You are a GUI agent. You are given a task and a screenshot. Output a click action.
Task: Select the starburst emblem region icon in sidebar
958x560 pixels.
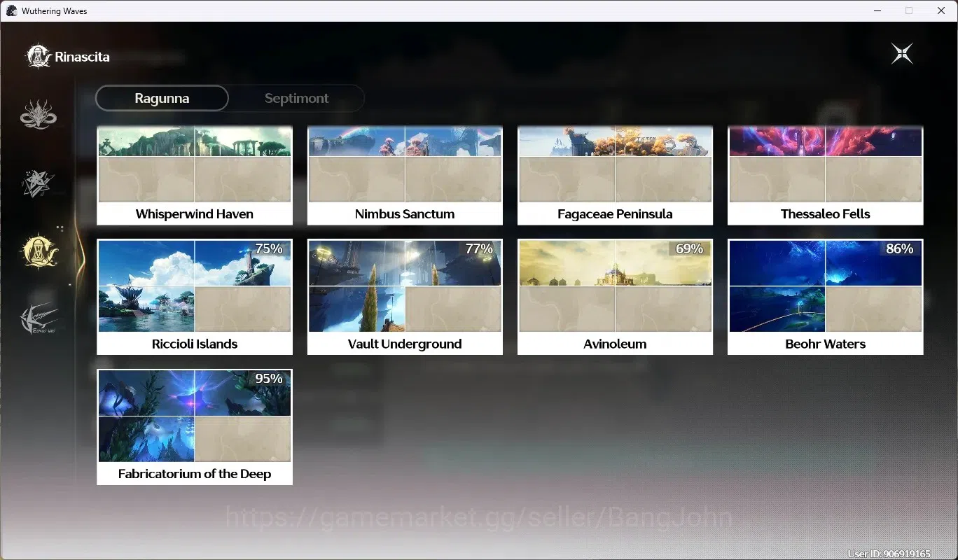(x=39, y=183)
